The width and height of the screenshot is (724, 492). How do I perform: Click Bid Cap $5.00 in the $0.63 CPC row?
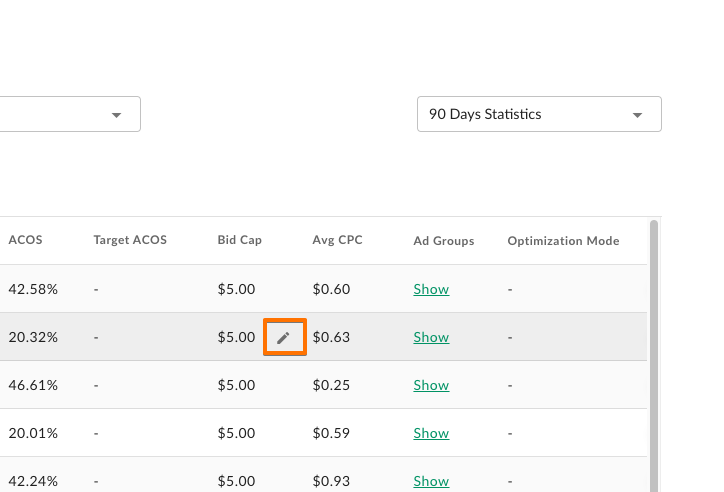(236, 337)
